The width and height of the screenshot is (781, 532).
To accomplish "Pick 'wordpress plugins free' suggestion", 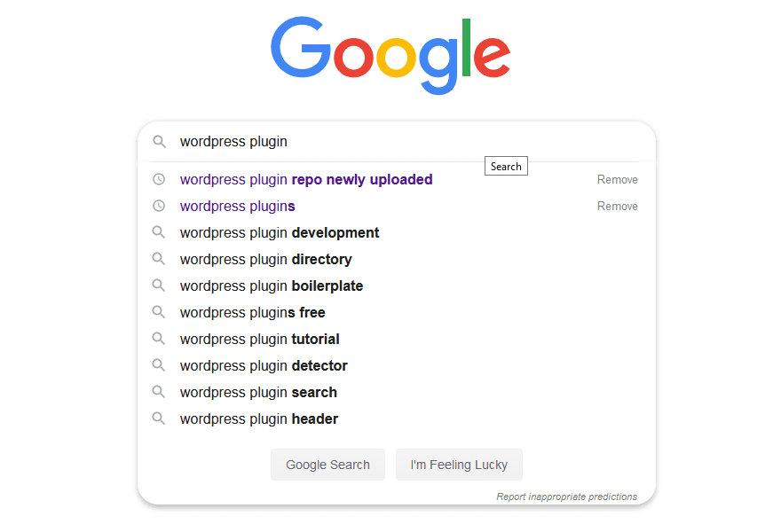I will pyautogui.click(x=253, y=312).
